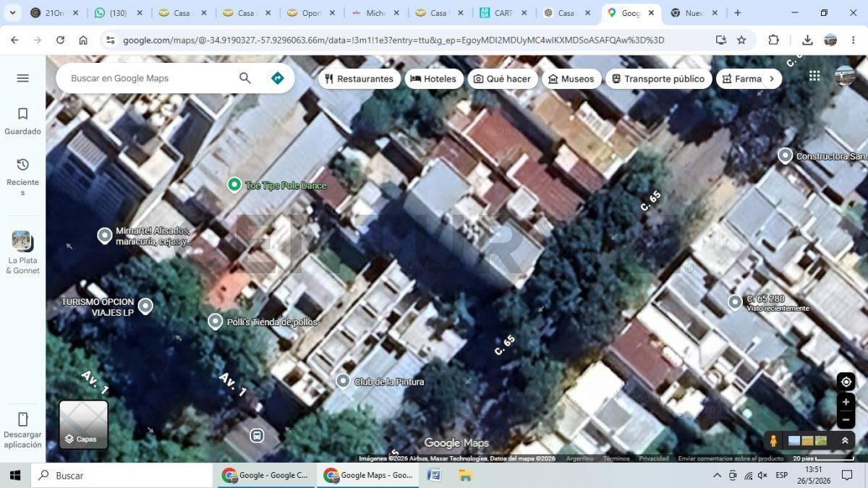Filter by Hoteles chip
Image resolution: width=868 pixels, height=488 pixels.
(434, 79)
